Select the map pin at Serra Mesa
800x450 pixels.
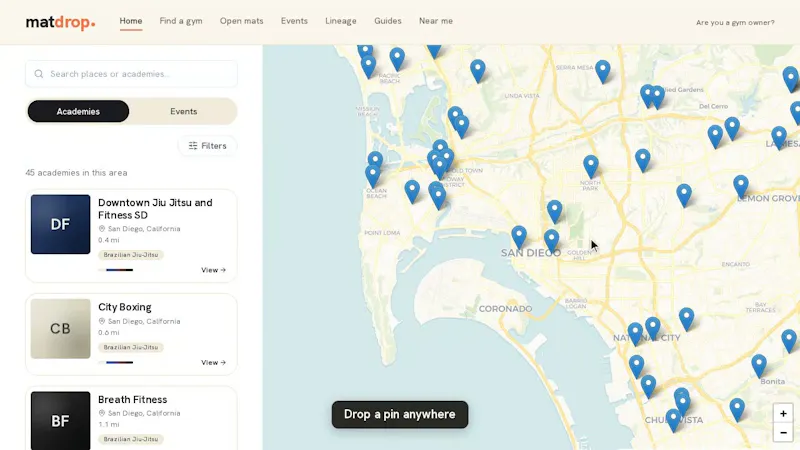pos(603,71)
